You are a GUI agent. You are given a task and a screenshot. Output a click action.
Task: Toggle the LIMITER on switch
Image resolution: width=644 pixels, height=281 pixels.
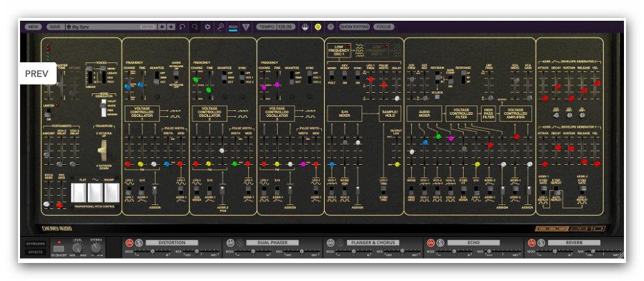pos(48,112)
